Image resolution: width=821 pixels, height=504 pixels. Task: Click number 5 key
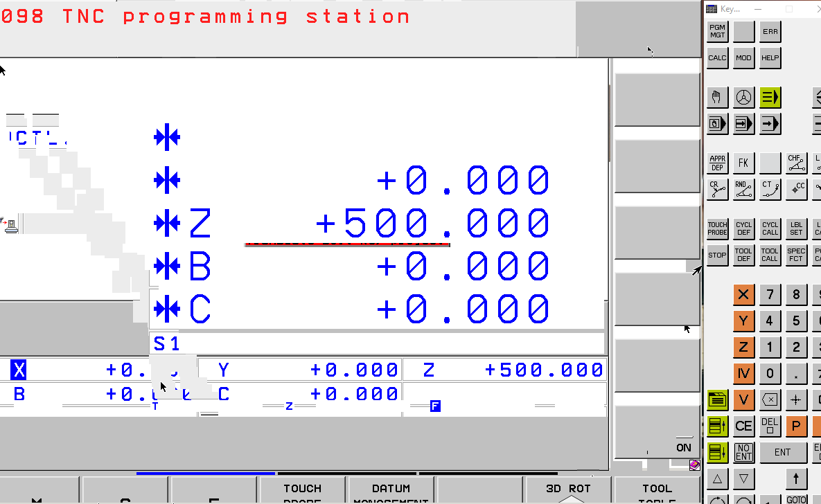(796, 321)
